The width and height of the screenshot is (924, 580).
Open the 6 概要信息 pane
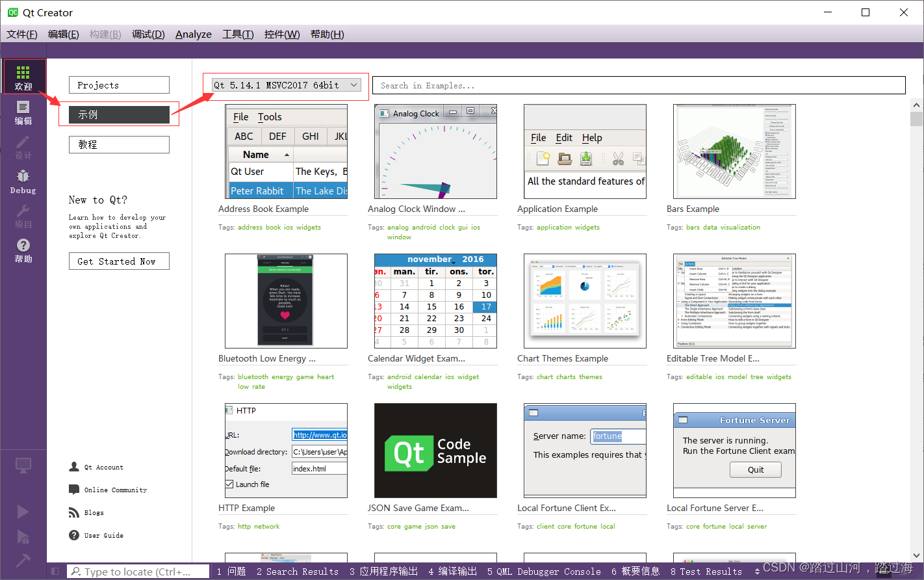coord(635,572)
